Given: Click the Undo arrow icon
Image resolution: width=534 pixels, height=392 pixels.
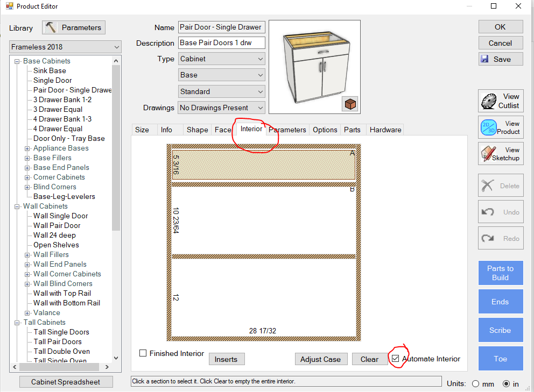Looking at the screenshot, I should pyautogui.click(x=488, y=212).
